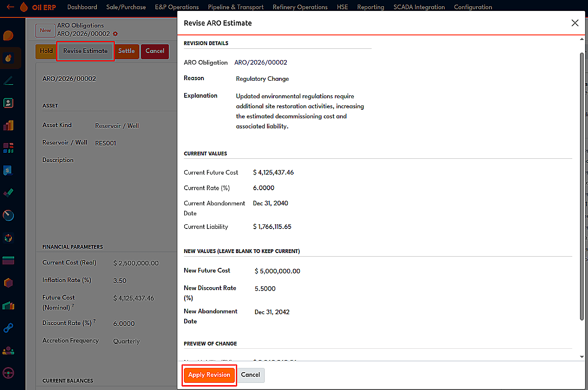Open the orange chat bubble sidebar icon
The height and width of the screenshot is (390, 588).
coord(8,36)
